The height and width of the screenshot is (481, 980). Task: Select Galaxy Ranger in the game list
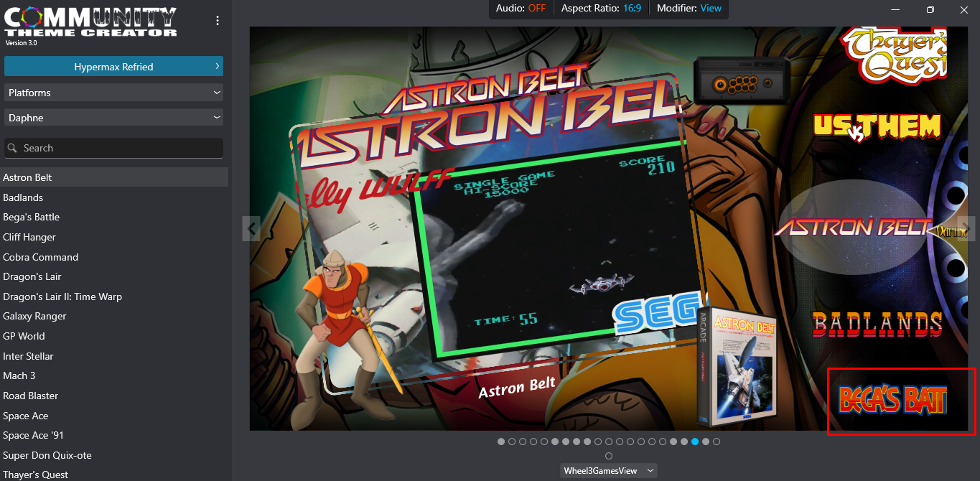[x=114, y=316]
